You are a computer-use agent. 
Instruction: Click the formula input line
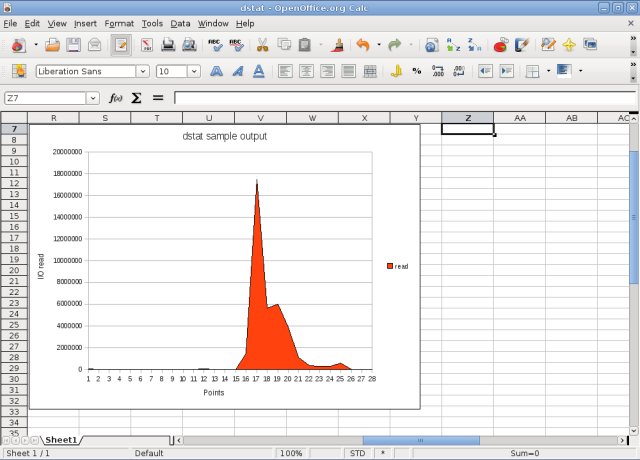click(x=405, y=98)
